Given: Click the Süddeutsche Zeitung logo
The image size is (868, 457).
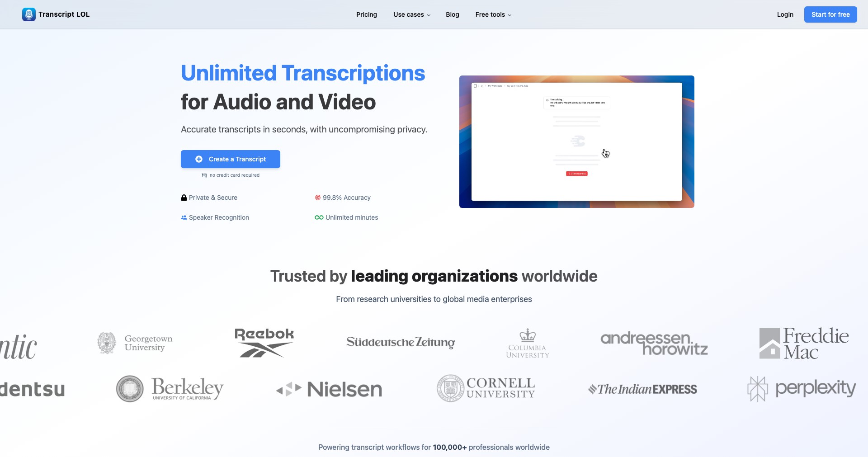Looking at the screenshot, I should (401, 342).
